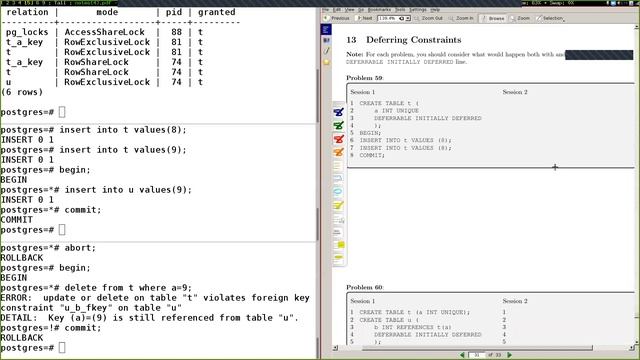Click the terminal pane scrollbar beside pg_locks output
Screen dimensions: 640x360
coord(318,96)
